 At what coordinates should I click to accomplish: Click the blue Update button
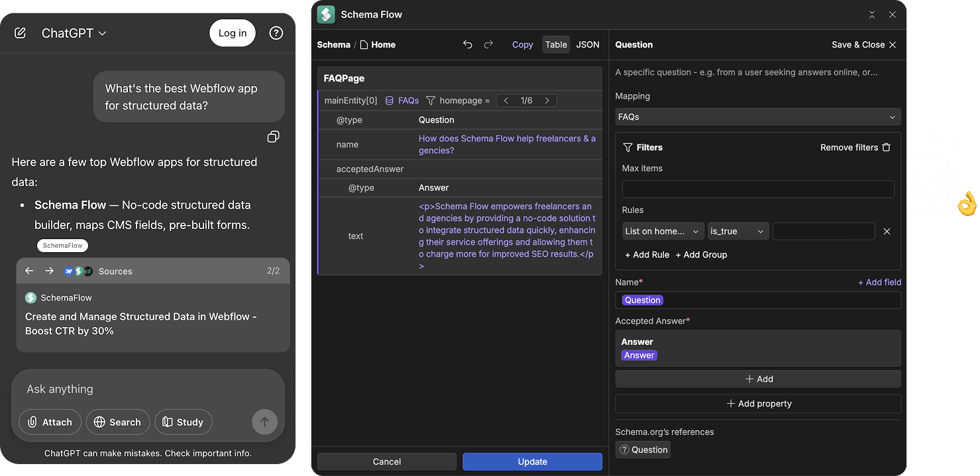coord(533,461)
